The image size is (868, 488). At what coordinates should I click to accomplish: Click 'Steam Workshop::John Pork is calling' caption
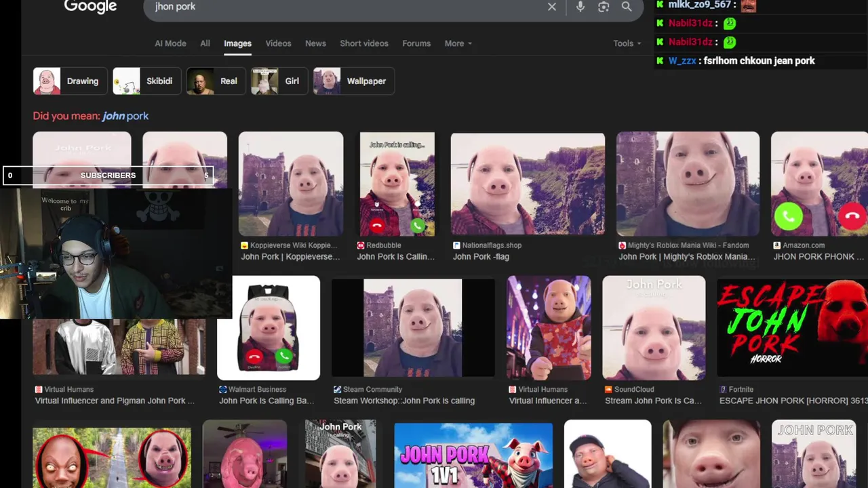404,401
